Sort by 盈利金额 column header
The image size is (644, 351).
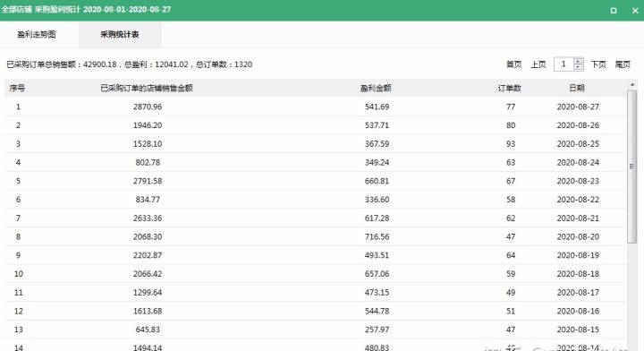pos(376,88)
